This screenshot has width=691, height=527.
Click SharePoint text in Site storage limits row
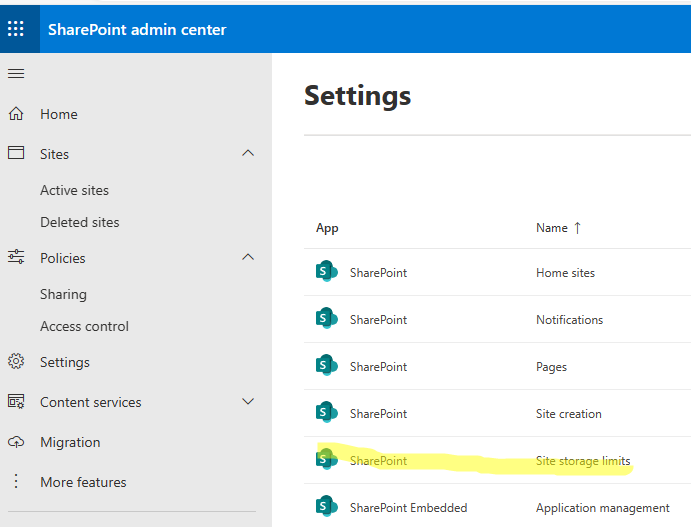[x=379, y=461]
